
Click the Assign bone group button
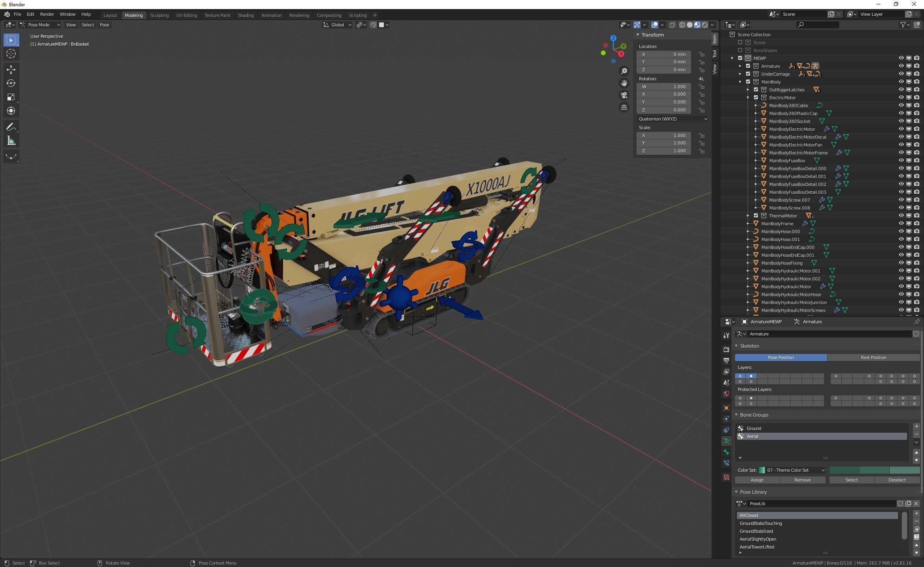click(x=757, y=480)
